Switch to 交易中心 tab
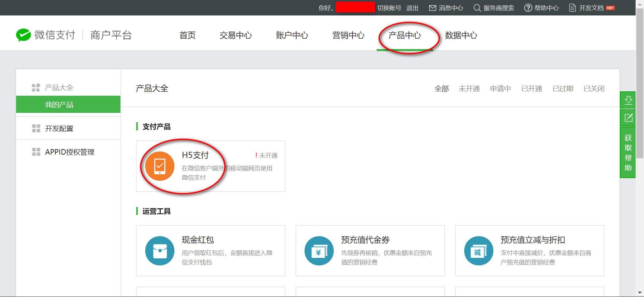Screen dimensions: 644x297 [x=236, y=35]
